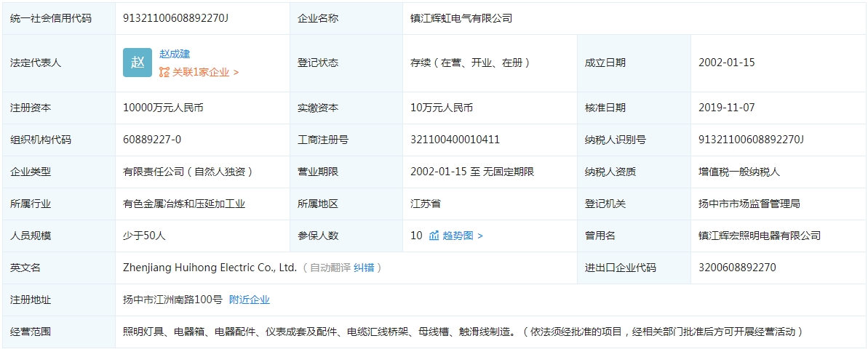Click the registration authority 扬中市市场监督管理局
868x349 pixels.
click(749, 204)
